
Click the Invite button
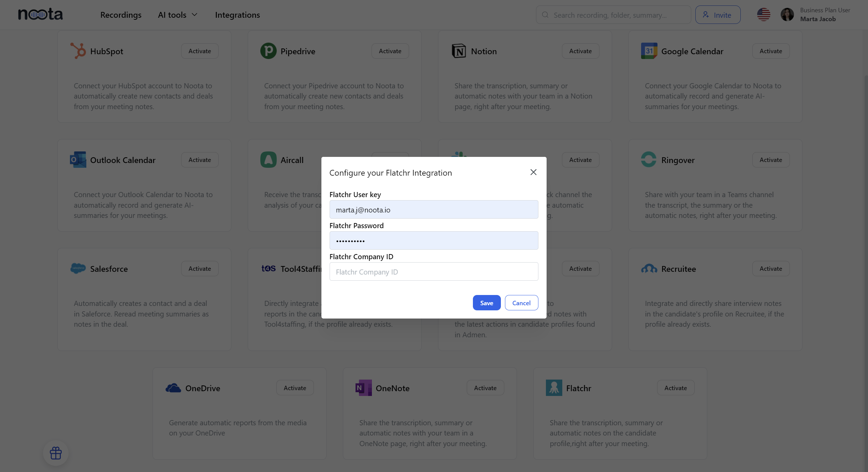718,15
